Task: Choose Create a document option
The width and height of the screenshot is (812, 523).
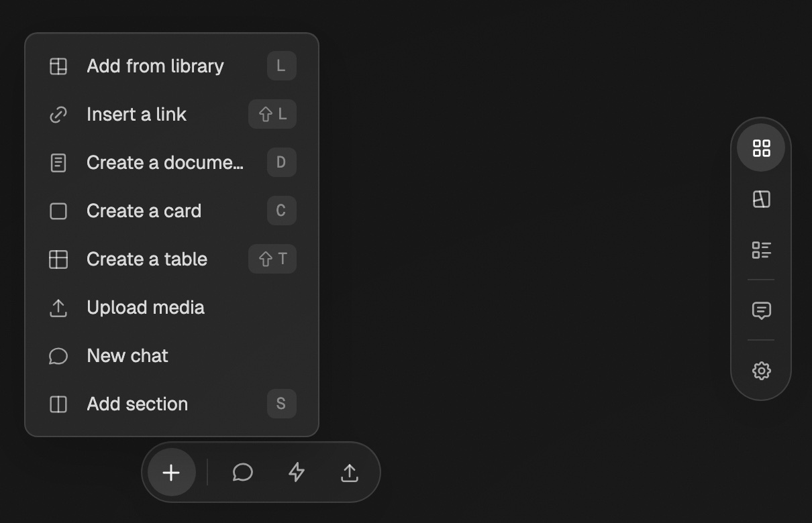Action: click(x=172, y=162)
